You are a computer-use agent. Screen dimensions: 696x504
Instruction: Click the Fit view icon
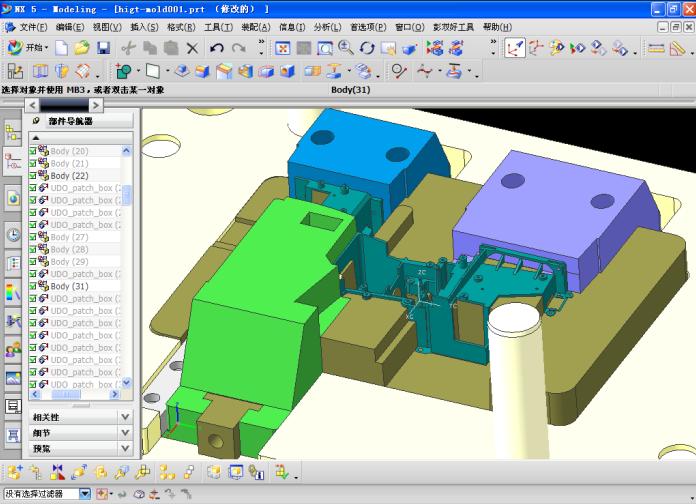[282, 48]
